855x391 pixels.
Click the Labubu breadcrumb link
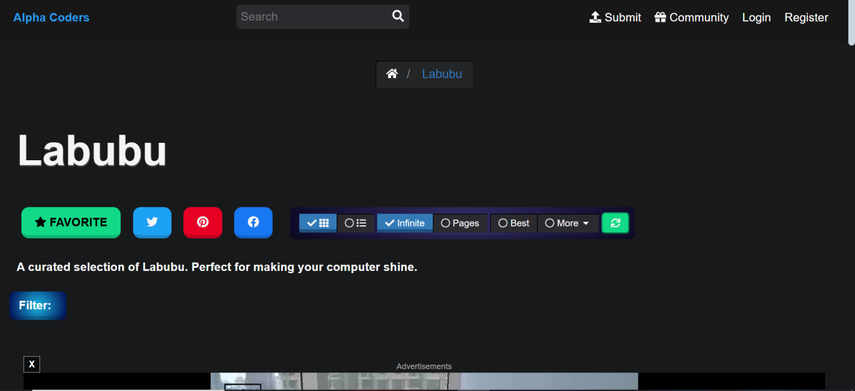point(442,74)
